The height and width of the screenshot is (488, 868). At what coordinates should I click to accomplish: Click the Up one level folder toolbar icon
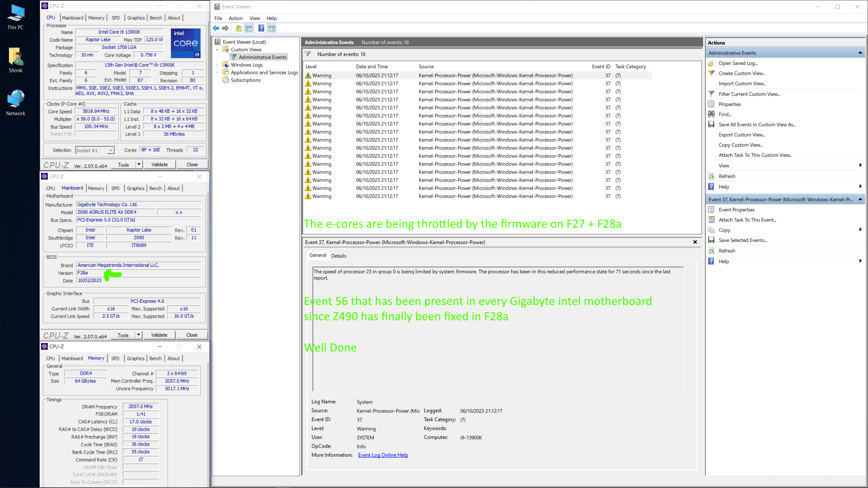coord(239,28)
